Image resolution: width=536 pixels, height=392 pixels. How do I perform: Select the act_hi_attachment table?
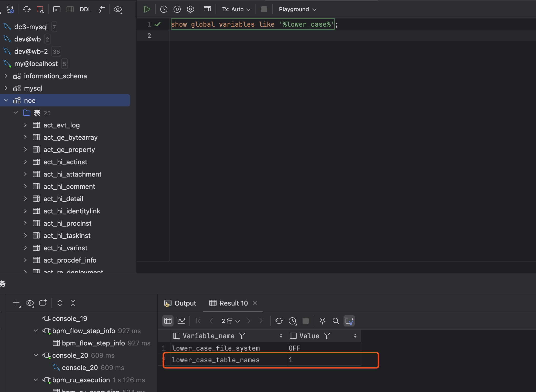pyautogui.click(x=72, y=174)
